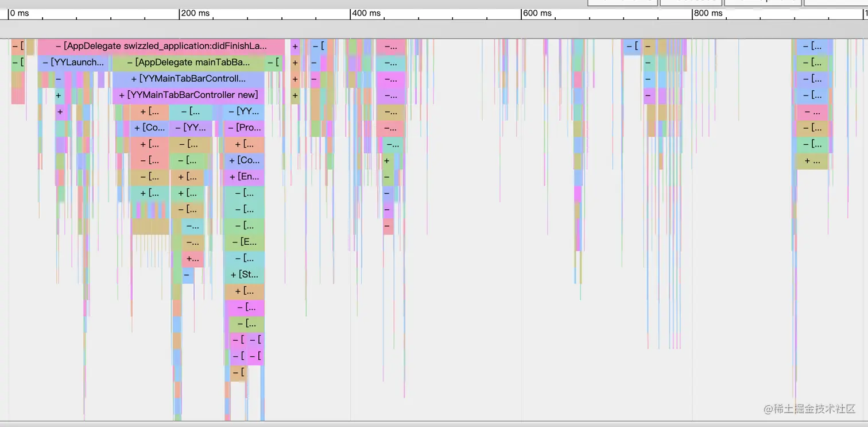
Task: Select the sky-blue -[YY... slice above -[Pro...
Action: point(244,111)
